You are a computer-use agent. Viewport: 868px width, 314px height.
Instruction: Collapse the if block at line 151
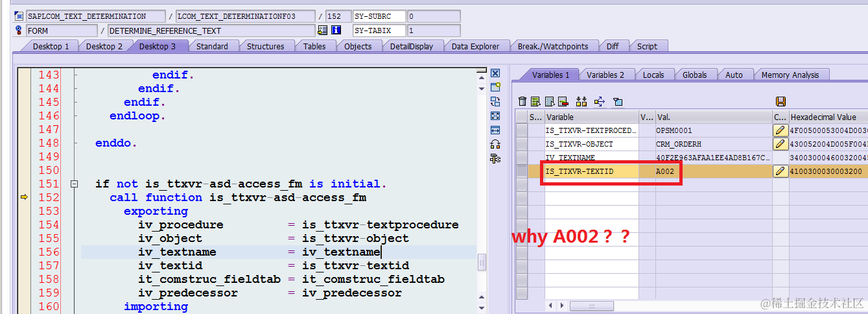pos(74,184)
